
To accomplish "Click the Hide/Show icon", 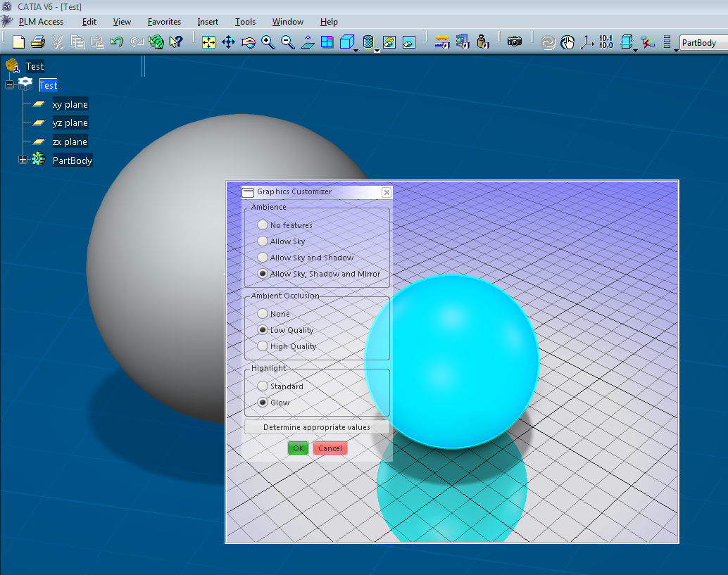I will click(389, 42).
